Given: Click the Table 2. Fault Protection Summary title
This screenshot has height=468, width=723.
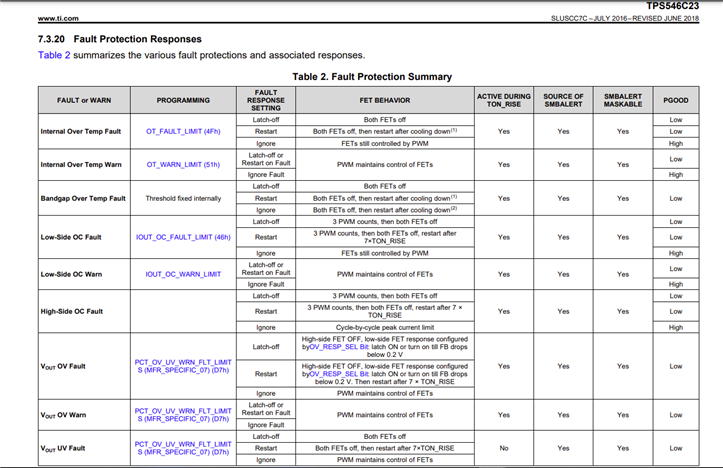Looking at the screenshot, I should [x=372, y=77].
